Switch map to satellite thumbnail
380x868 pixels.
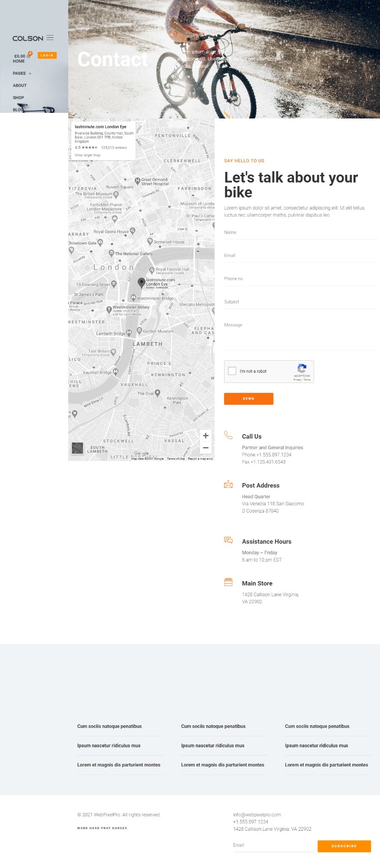[x=77, y=448]
